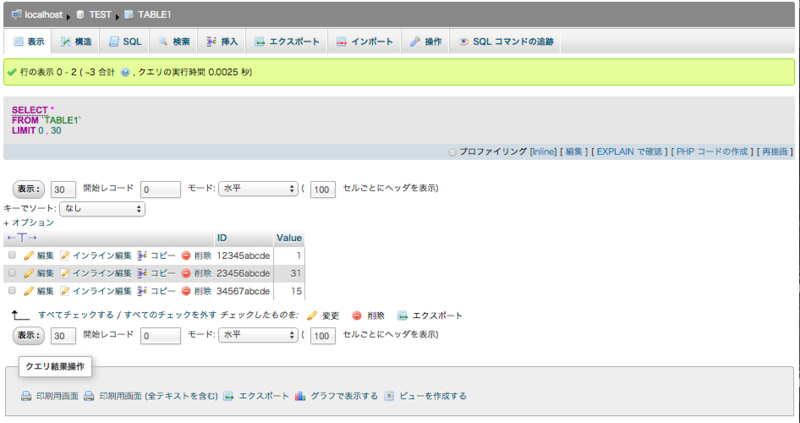Click the upper row count field

click(63, 189)
